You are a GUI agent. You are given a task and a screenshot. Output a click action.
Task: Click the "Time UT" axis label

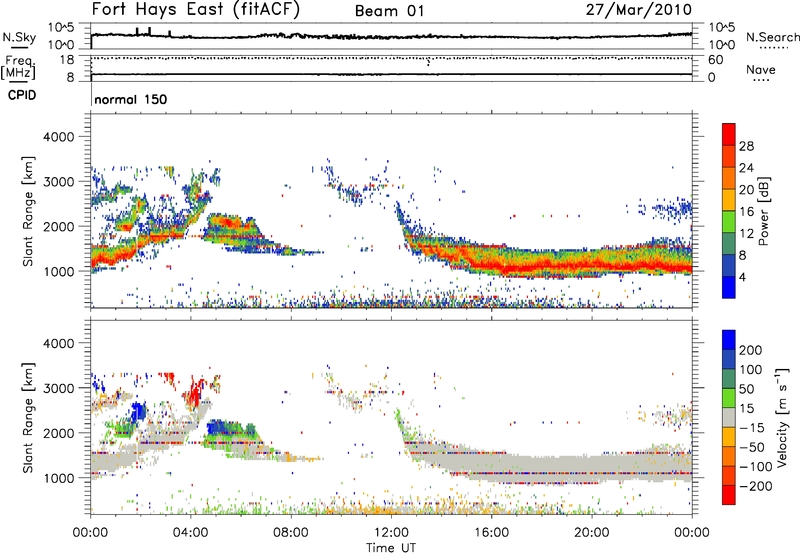click(391, 548)
